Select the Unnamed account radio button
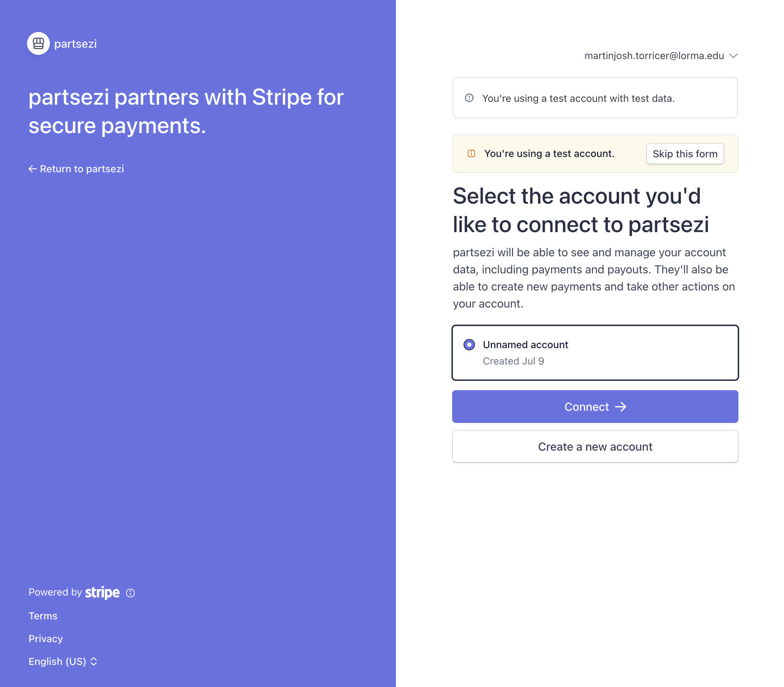784x687 pixels. pyautogui.click(x=469, y=345)
